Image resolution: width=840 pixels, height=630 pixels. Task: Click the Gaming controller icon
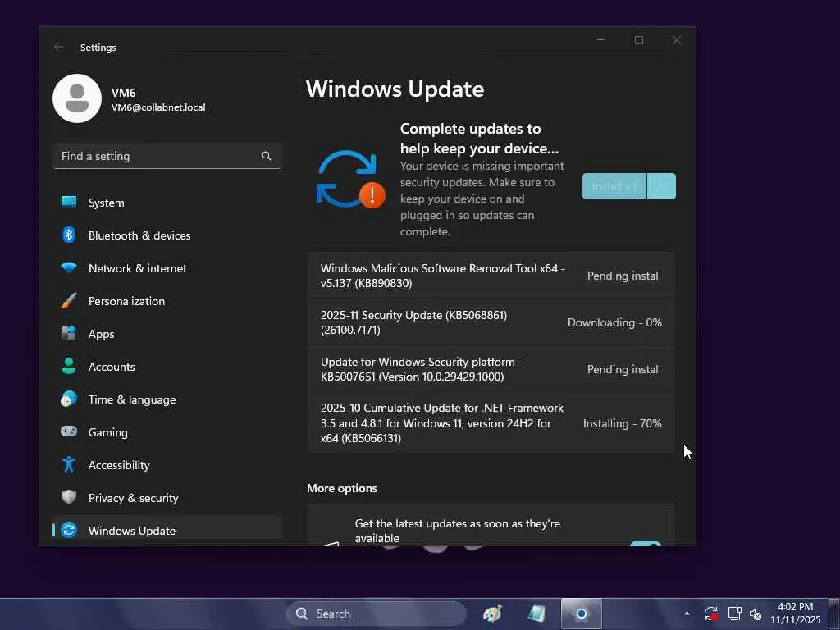(x=69, y=431)
